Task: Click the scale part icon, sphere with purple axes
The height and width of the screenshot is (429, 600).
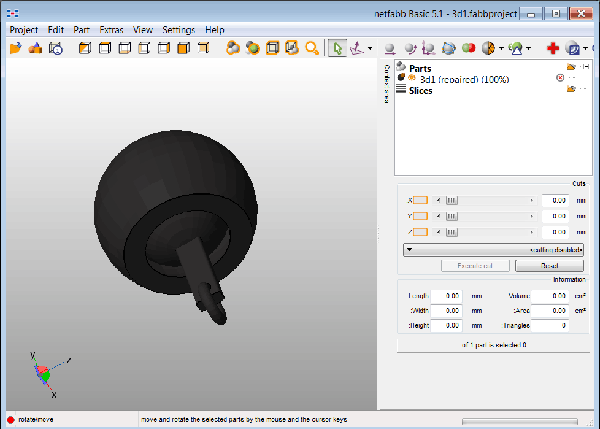Action: 429,48
